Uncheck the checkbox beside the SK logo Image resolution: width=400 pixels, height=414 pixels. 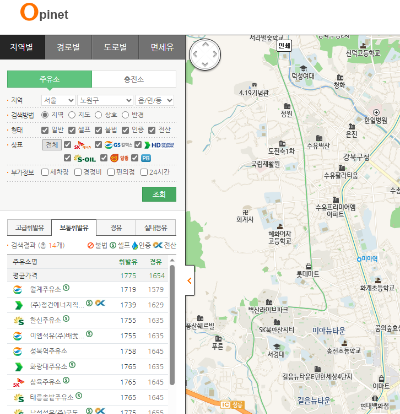click(x=68, y=145)
